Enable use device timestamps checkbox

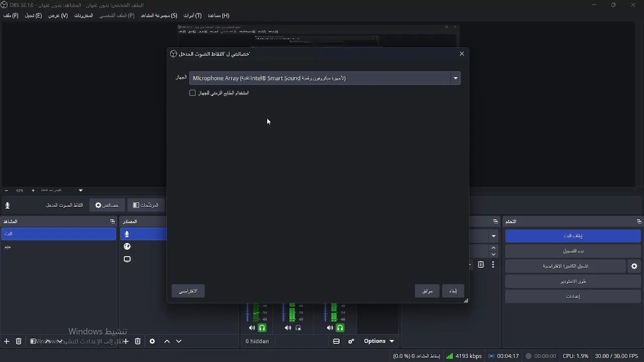tap(192, 93)
